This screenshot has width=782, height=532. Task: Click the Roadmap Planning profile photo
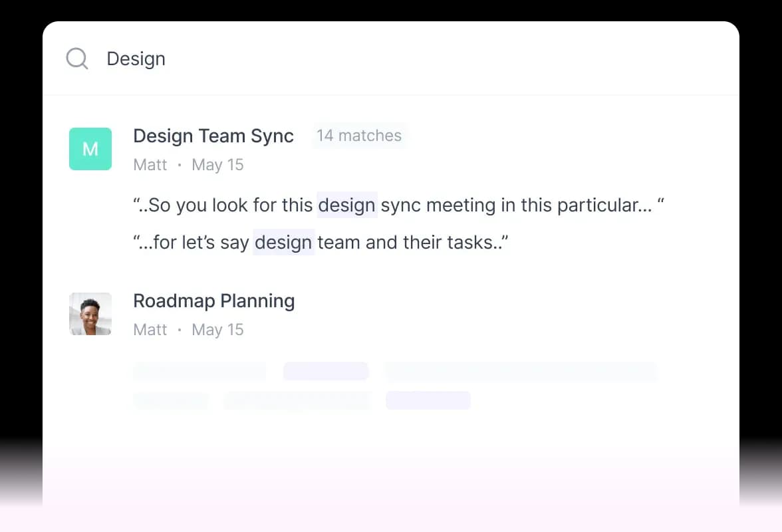[90, 314]
